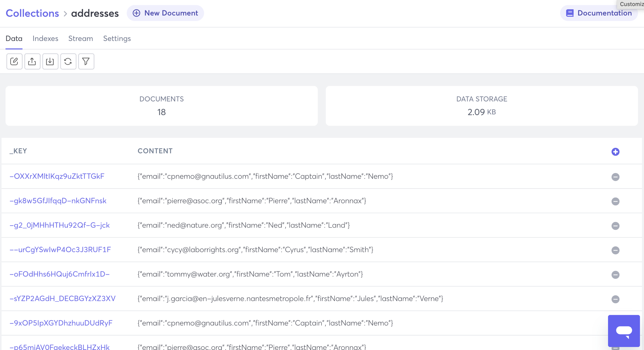Refresh the documents list
The height and width of the screenshot is (350, 644).
(68, 61)
